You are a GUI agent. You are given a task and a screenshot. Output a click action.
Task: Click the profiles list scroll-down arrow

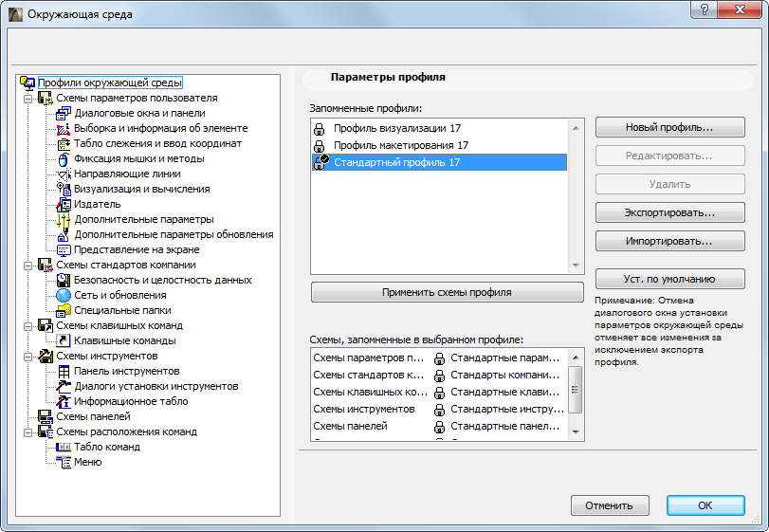pos(576,266)
